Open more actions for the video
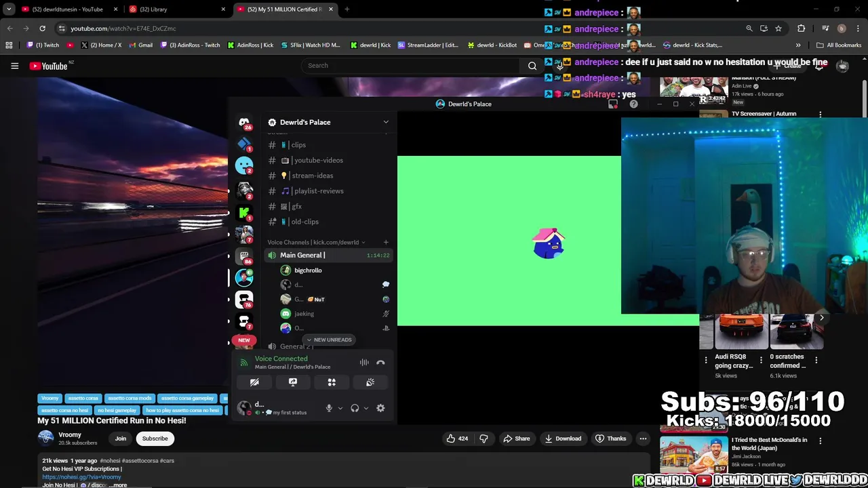The height and width of the screenshot is (488, 868). [643, 439]
